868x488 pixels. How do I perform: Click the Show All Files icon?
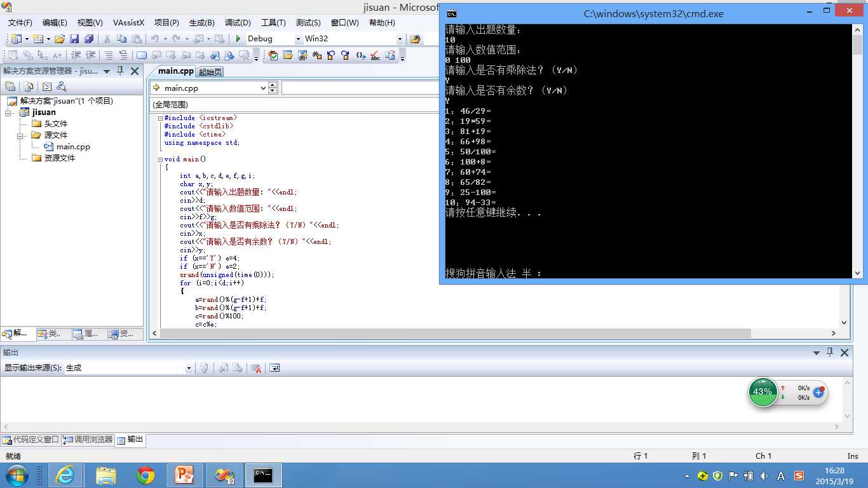click(29, 86)
